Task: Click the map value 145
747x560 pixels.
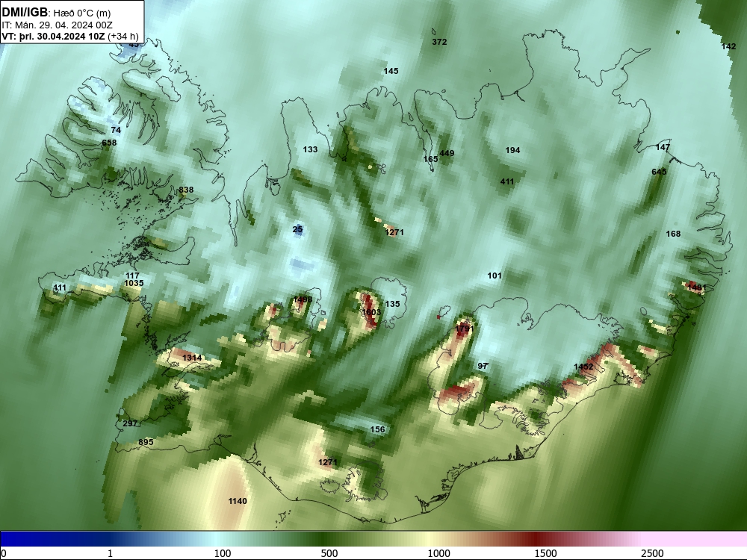Action: click(391, 71)
